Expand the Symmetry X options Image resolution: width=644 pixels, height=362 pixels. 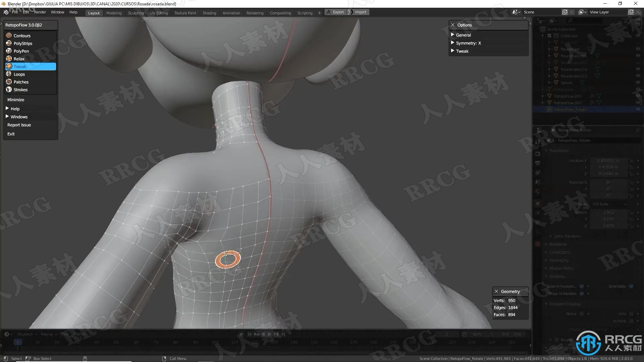(452, 43)
